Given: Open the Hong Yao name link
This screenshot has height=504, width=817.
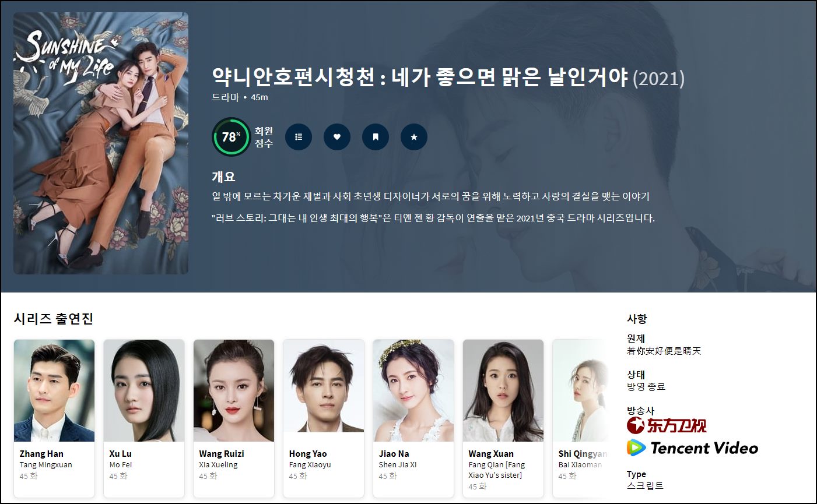Looking at the screenshot, I should [x=308, y=453].
